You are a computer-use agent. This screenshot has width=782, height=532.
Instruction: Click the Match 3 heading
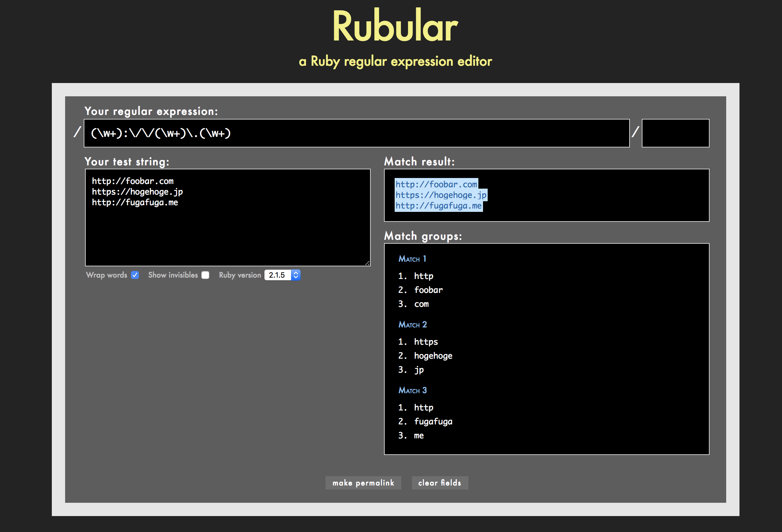413,390
